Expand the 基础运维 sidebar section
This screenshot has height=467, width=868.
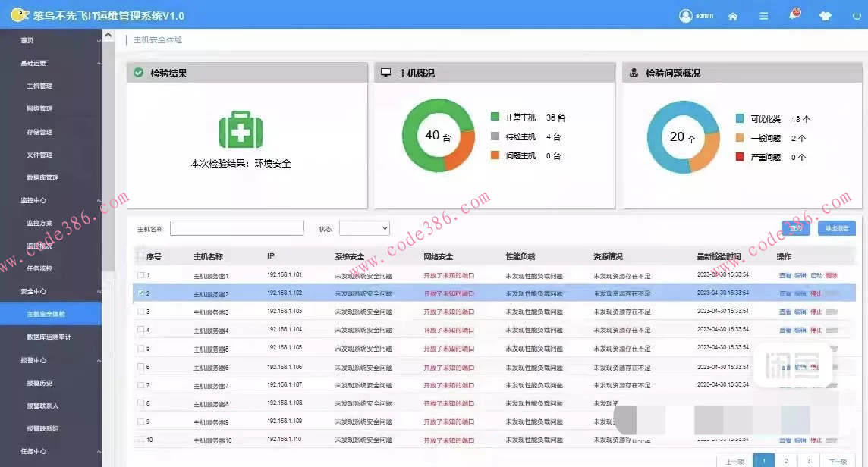[46, 63]
